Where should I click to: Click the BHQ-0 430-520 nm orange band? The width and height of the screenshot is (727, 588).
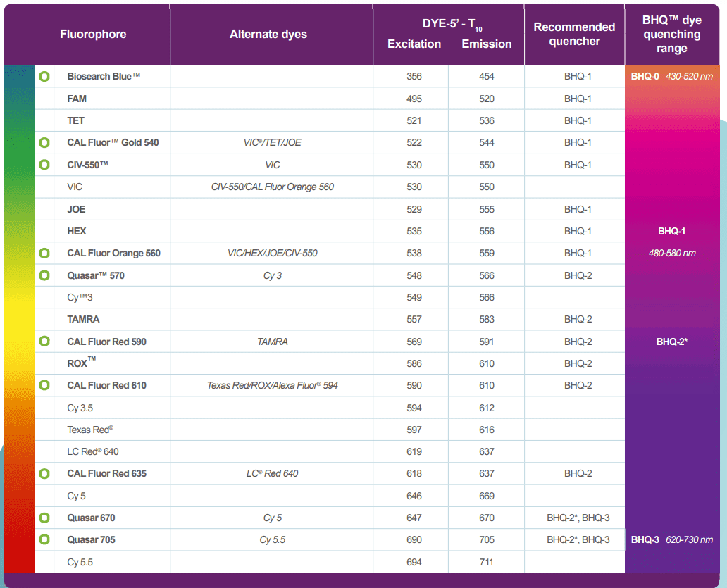671,76
